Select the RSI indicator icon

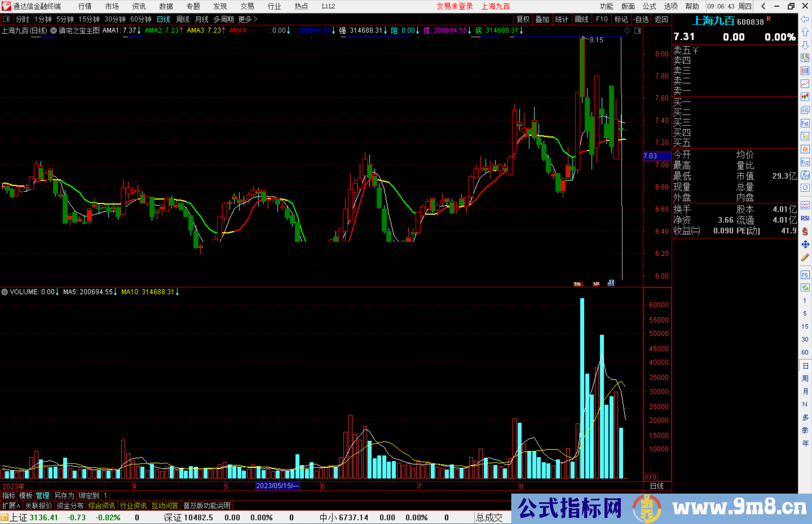[x=805, y=218]
